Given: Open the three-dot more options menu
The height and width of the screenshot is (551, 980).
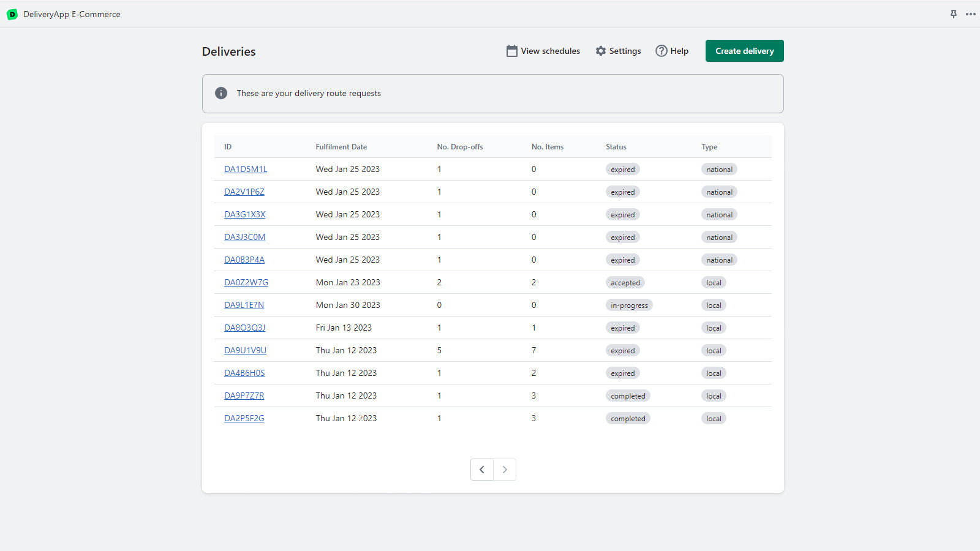Looking at the screenshot, I should click(x=971, y=14).
